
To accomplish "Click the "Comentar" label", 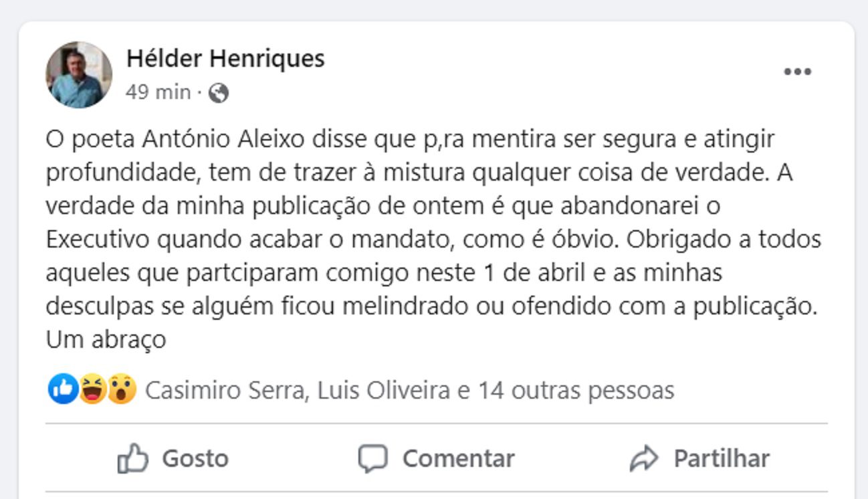I will (x=458, y=459).
